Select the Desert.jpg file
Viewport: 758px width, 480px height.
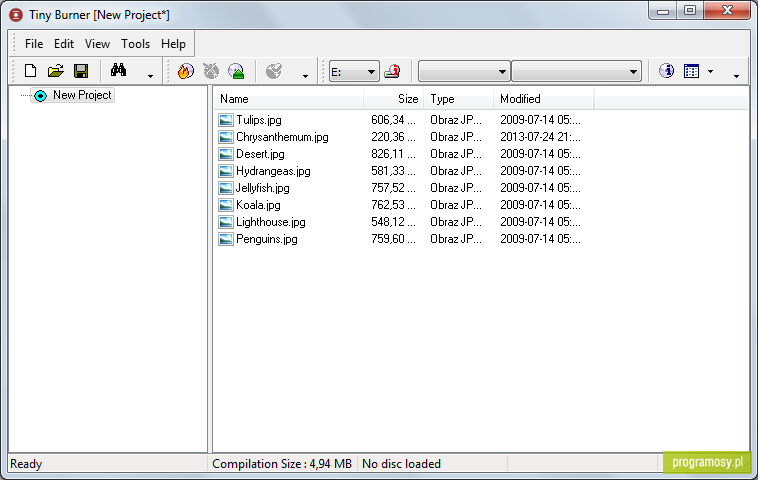(260, 154)
